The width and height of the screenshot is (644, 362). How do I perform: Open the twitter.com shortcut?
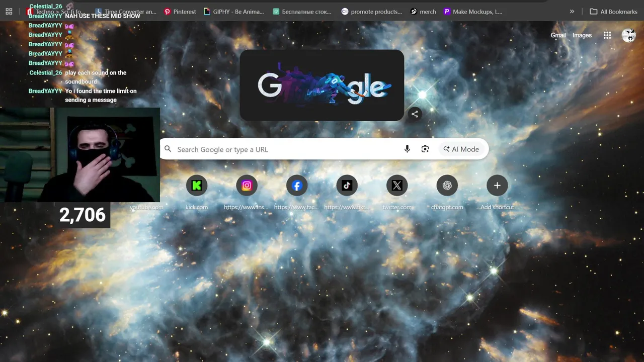[397, 192]
